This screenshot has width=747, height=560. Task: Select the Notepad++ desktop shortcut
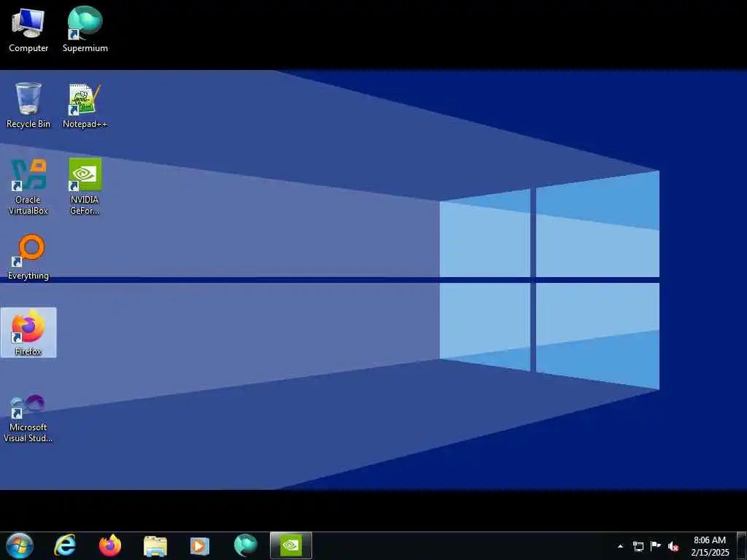point(85,105)
